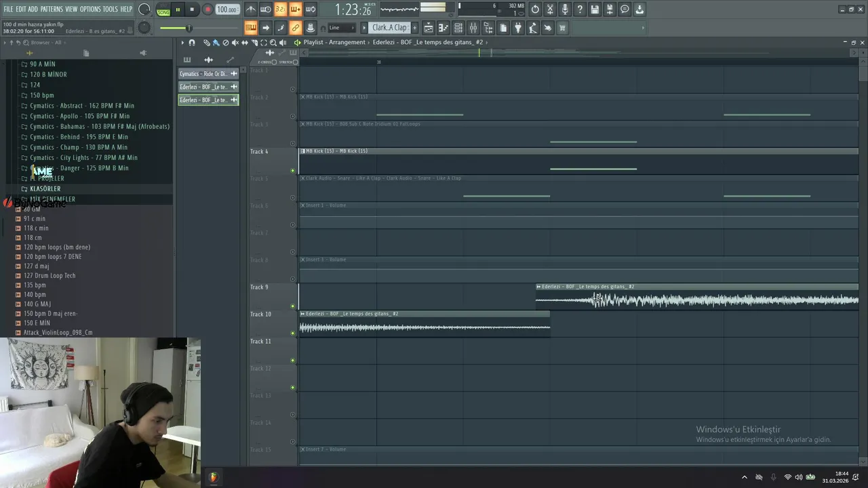Adjust the master volume knob
Viewport: 868px width, 488px height.
144,9
